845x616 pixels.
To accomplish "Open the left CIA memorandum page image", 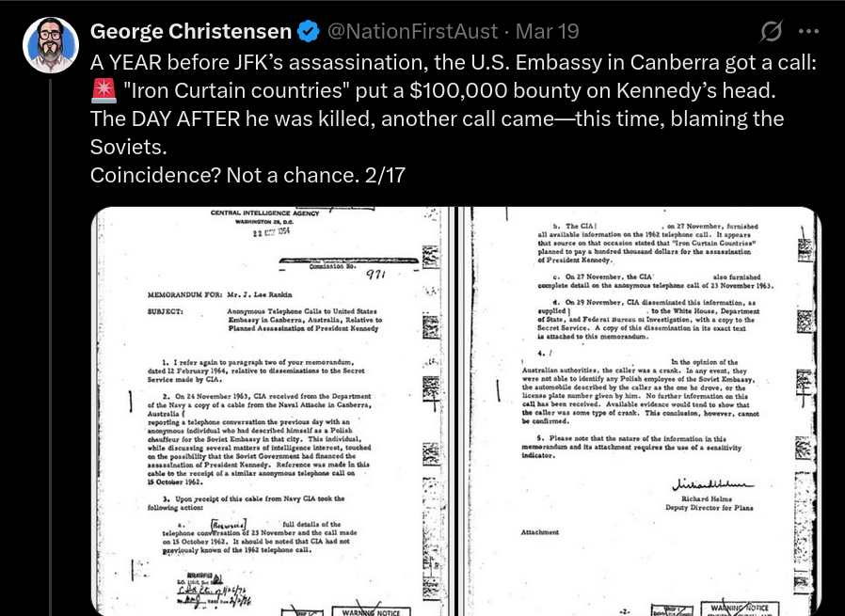I will click(273, 411).
